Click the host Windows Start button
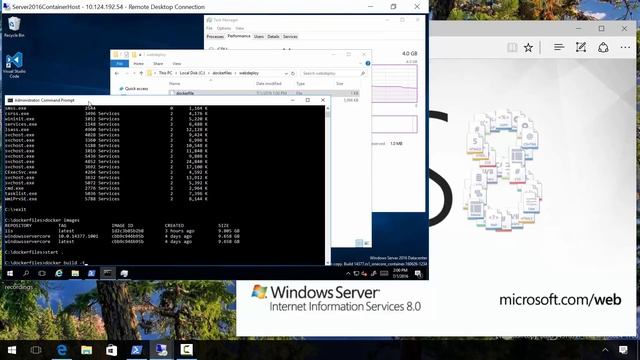The image size is (640, 360). point(12,350)
